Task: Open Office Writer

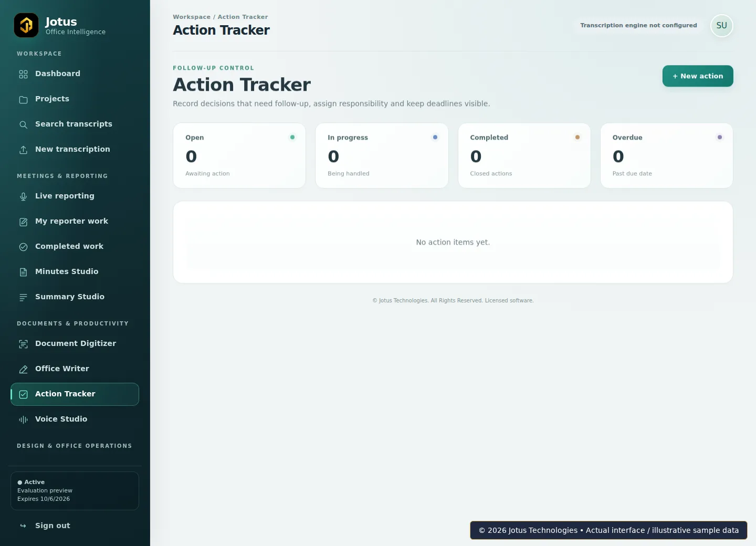Action: [x=75, y=369]
